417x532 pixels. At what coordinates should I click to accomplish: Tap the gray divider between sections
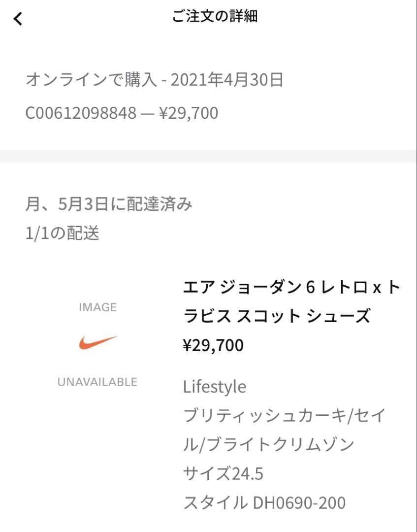click(x=209, y=156)
